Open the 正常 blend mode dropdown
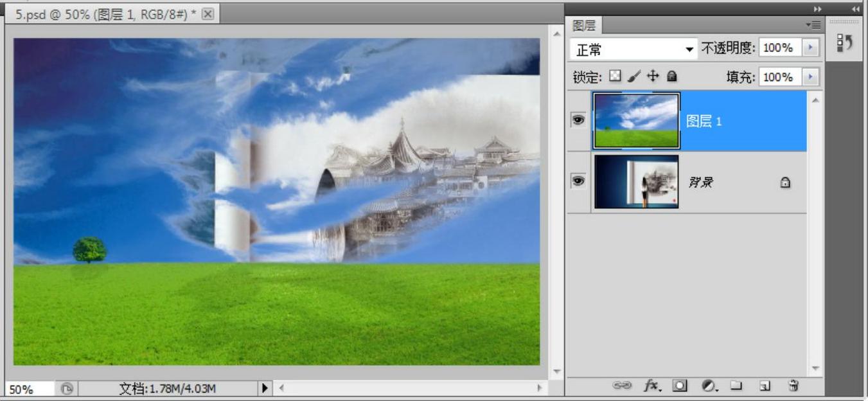 point(632,49)
